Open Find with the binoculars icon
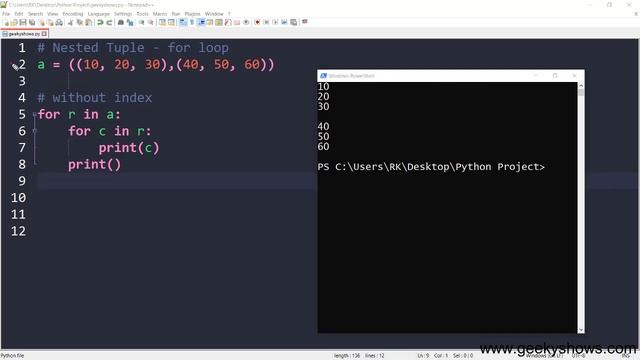The height and width of the screenshot is (360, 640). 121,22
